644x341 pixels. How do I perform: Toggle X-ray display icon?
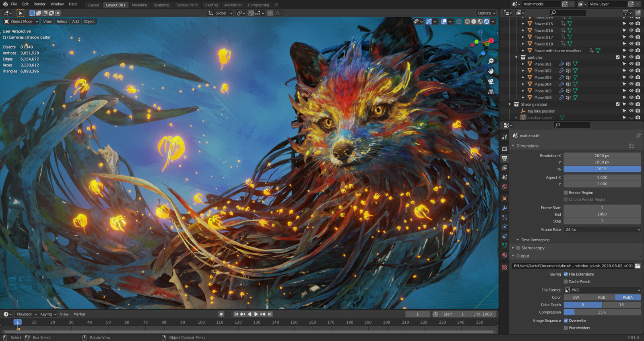point(459,22)
